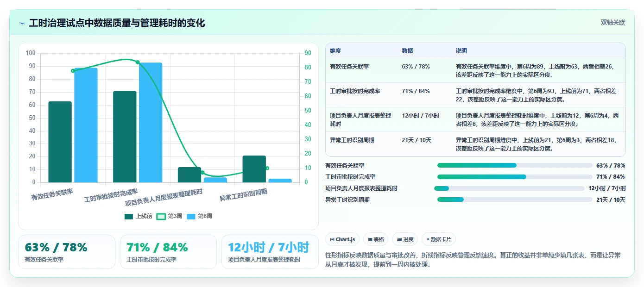Toggle the 第3周 legend series
The width and height of the screenshot is (644, 287).
[170, 216]
